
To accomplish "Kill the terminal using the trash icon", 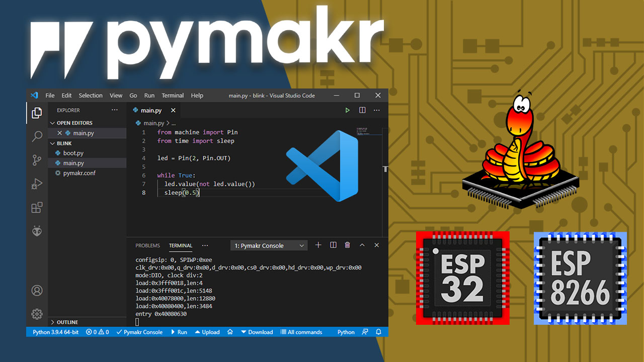I will tap(347, 245).
